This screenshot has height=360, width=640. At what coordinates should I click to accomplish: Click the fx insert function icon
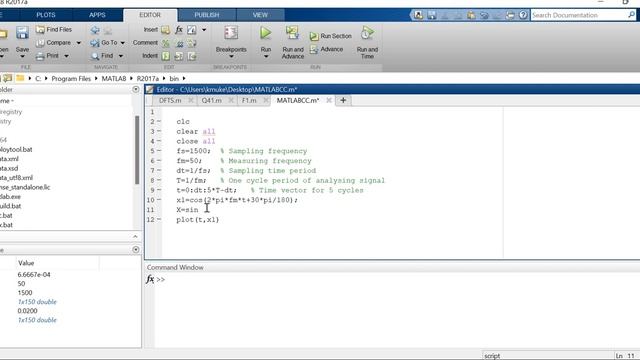tap(179, 30)
